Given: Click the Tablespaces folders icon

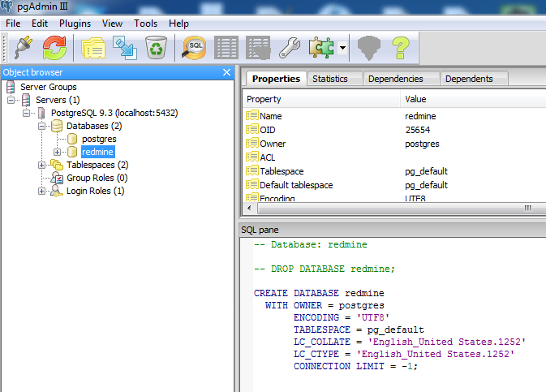Looking at the screenshot, I should 57,165.
